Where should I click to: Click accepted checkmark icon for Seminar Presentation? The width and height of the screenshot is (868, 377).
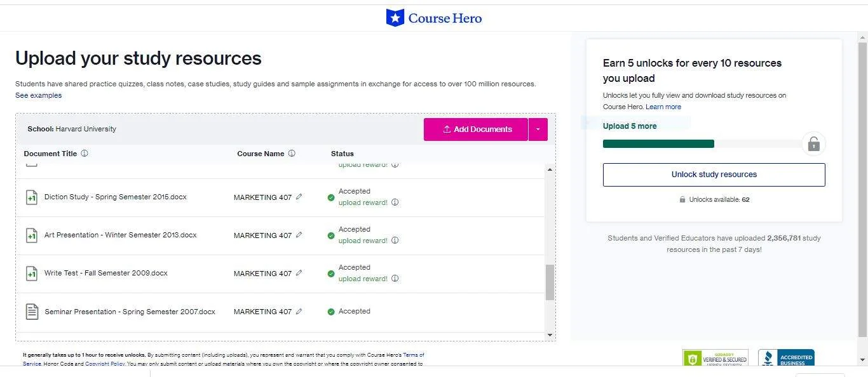coord(331,312)
